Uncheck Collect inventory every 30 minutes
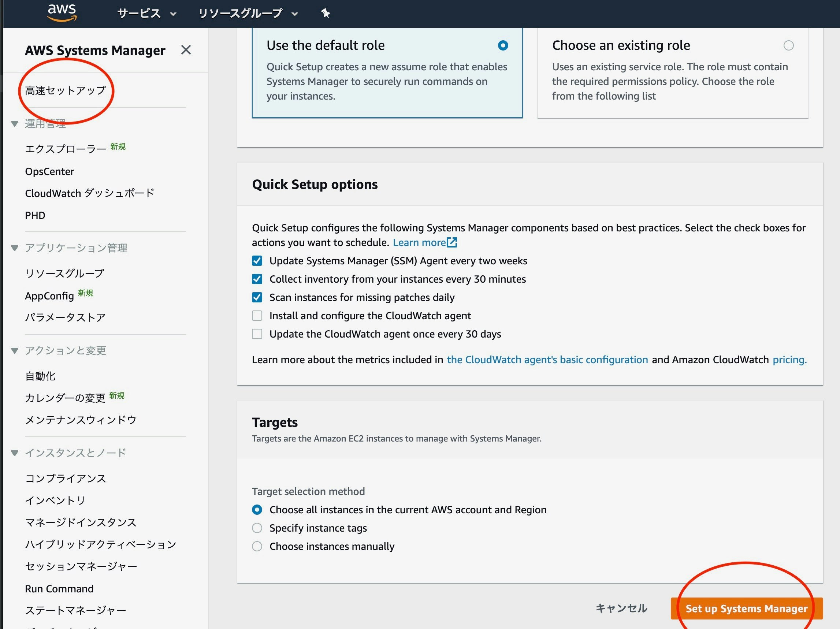Viewport: 840px width, 629px height. pos(257,279)
